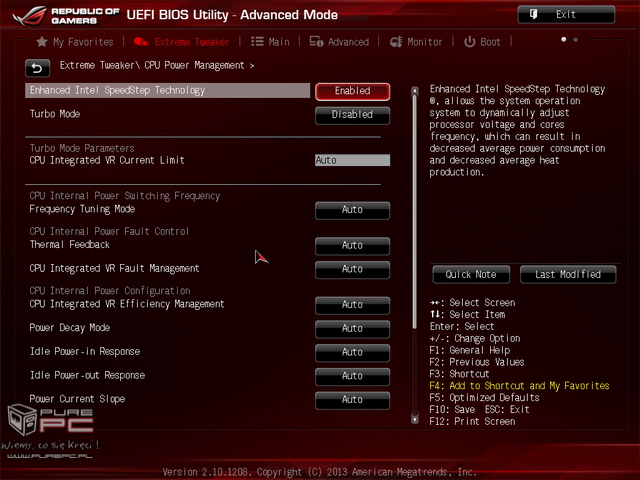
Task: Open Last Modified list
Action: pyautogui.click(x=568, y=274)
